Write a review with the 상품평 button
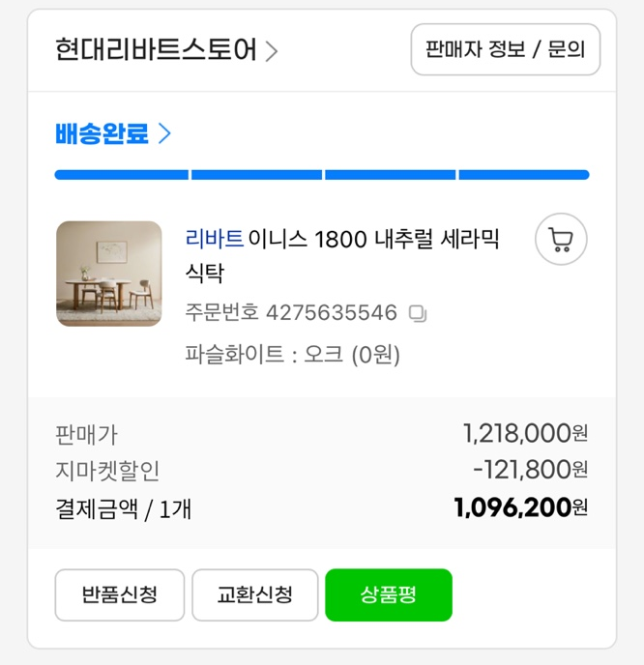The height and width of the screenshot is (665, 644). [x=388, y=594]
